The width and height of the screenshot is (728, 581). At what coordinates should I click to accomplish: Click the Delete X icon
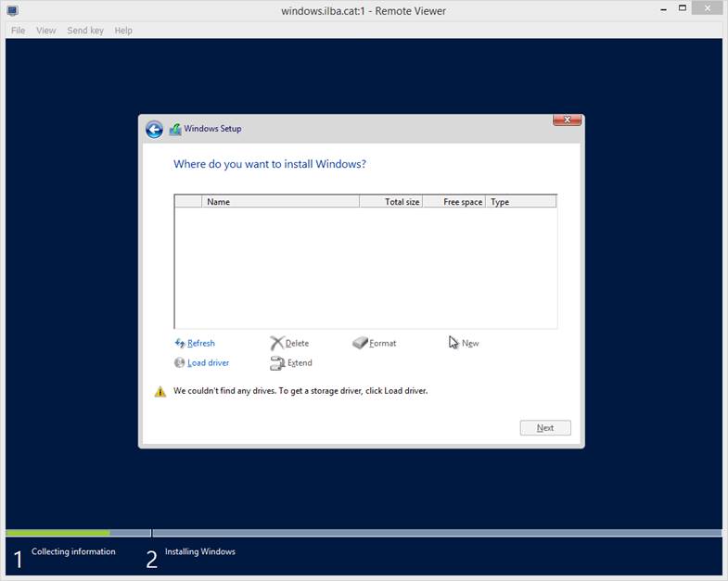276,344
